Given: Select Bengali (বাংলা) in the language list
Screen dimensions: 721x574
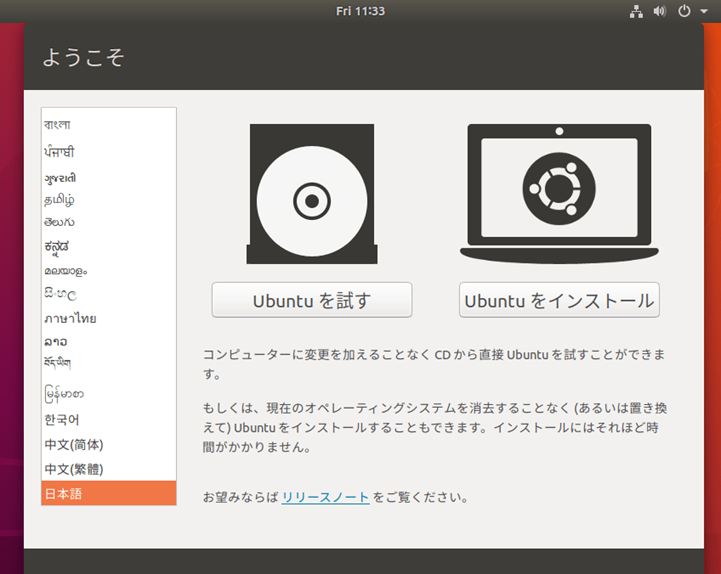Looking at the screenshot, I should click(x=109, y=125).
